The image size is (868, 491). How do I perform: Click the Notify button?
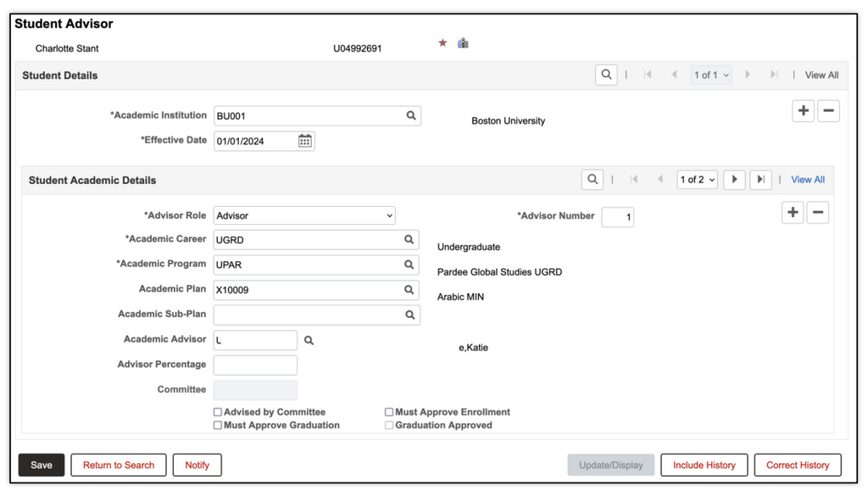coord(197,465)
